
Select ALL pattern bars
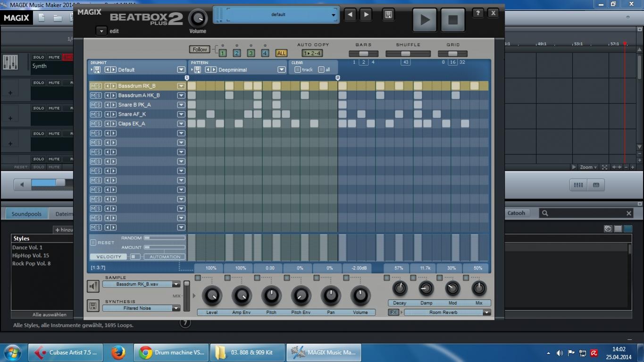281,53
